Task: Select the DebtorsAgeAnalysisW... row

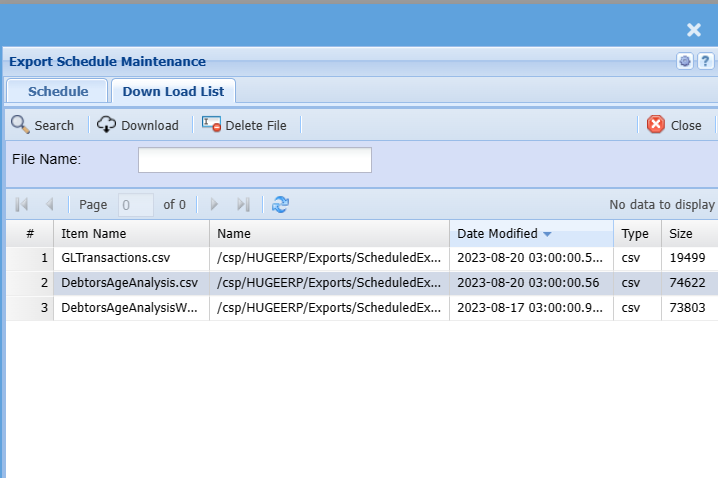Action: pyautogui.click(x=130, y=308)
